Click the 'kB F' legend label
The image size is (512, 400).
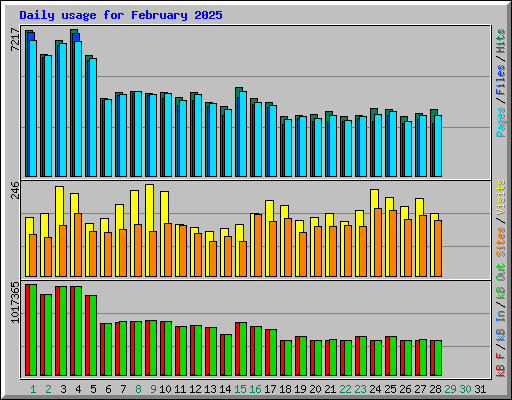(x=501, y=365)
